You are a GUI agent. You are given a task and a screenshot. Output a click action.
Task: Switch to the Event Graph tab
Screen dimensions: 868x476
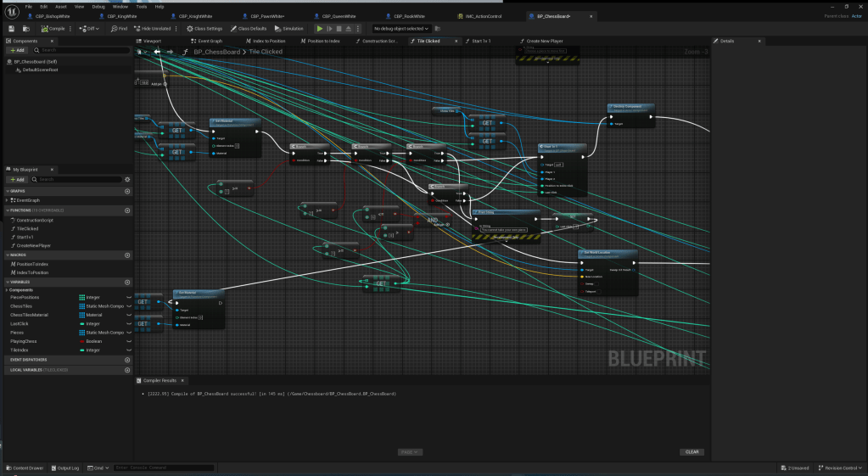[209, 41]
